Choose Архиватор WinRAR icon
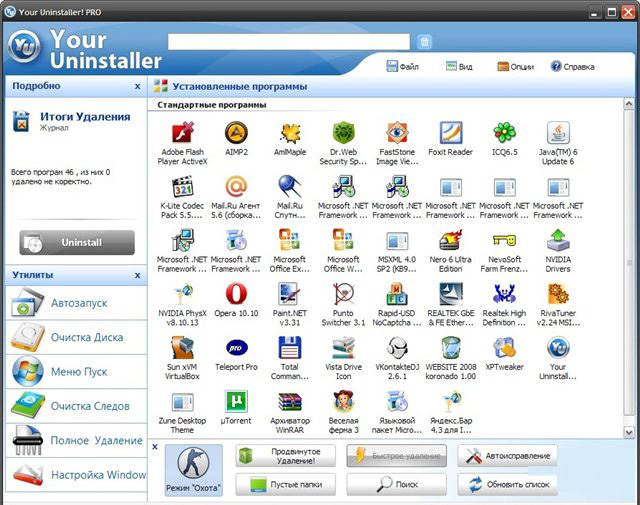The image size is (640, 505). pyautogui.click(x=290, y=401)
